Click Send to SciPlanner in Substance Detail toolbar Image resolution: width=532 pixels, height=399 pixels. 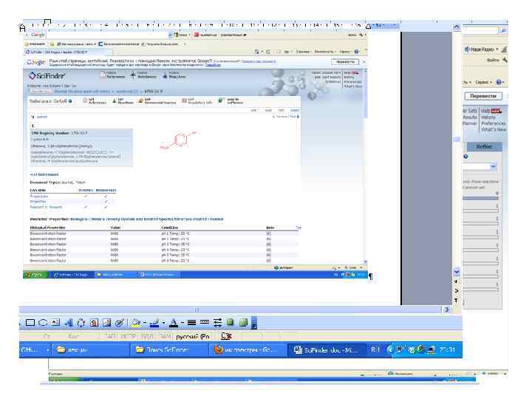[x=231, y=101]
